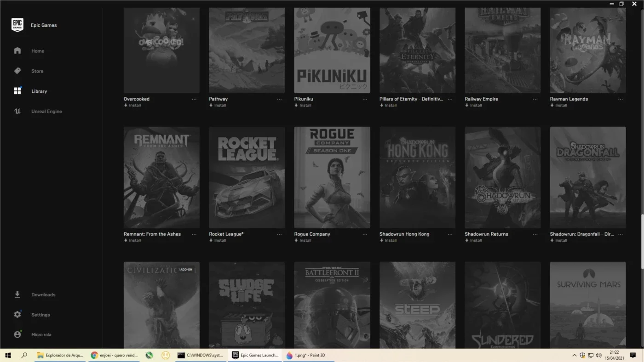Select the Pikuniku cover thumbnail

(x=332, y=50)
